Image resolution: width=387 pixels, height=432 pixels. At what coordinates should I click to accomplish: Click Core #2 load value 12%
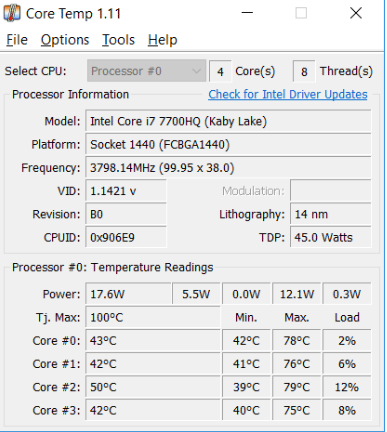tap(347, 387)
